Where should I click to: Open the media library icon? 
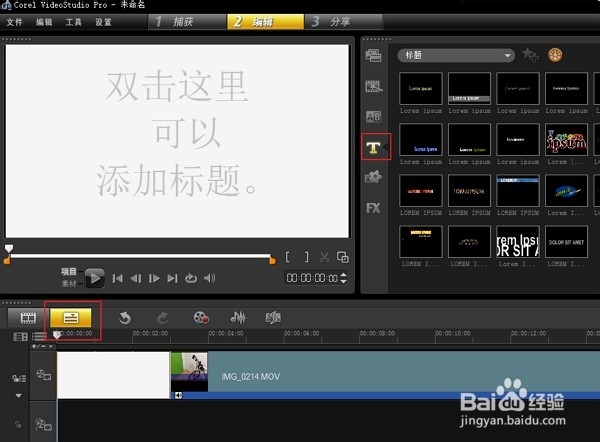(373, 55)
